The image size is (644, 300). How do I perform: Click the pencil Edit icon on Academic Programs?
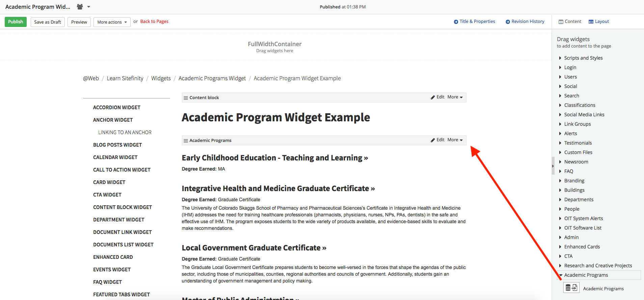433,140
